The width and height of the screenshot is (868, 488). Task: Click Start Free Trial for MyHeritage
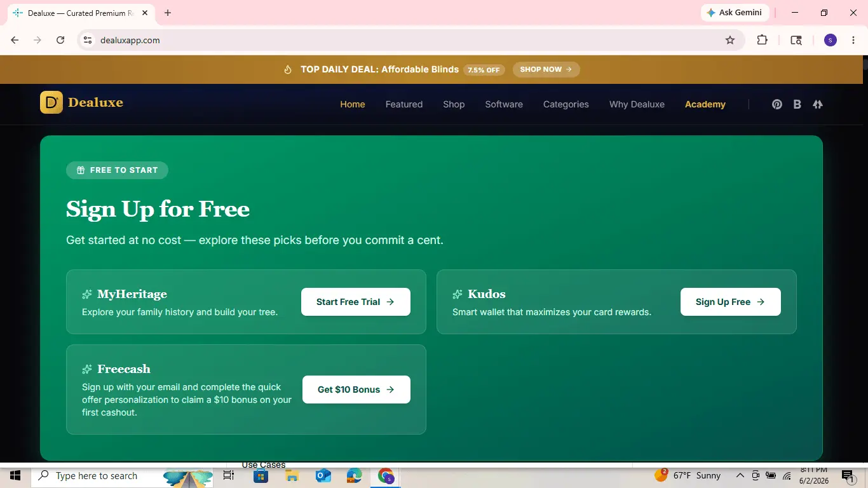point(356,302)
